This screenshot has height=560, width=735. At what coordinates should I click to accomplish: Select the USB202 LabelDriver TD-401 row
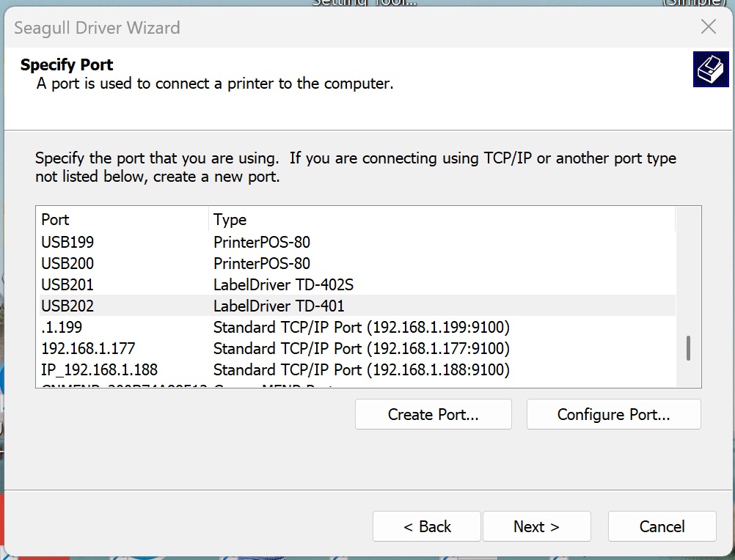pos(356,306)
